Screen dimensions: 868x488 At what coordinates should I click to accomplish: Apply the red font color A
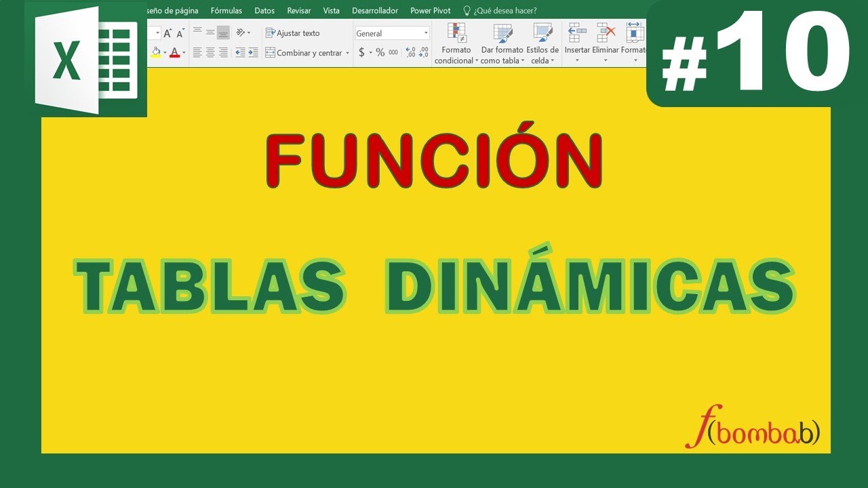[174, 52]
